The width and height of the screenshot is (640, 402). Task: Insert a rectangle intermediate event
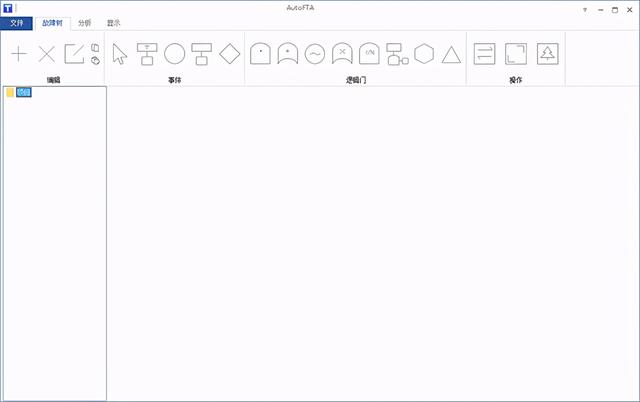[202, 54]
